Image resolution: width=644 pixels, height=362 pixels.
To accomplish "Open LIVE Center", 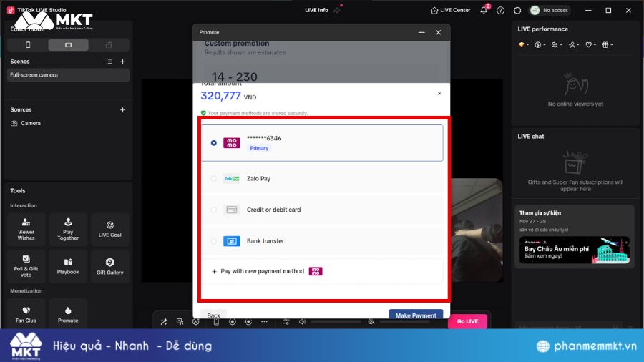I will click(x=450, y=10).
